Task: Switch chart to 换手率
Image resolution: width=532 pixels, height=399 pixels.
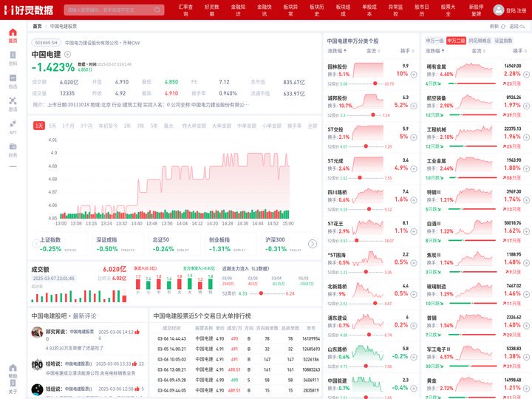Action: click(x=295, y=126)
